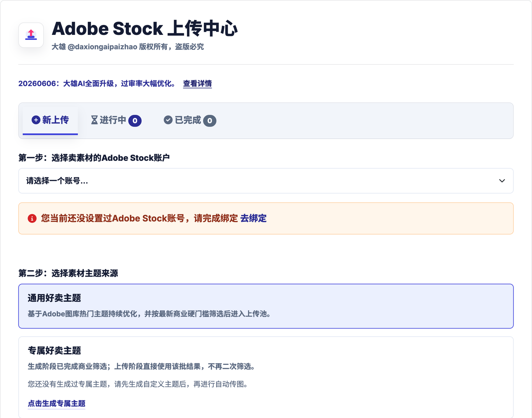Click the 去绑定 link
Viewport: 532px width, 418px height.
253,218
